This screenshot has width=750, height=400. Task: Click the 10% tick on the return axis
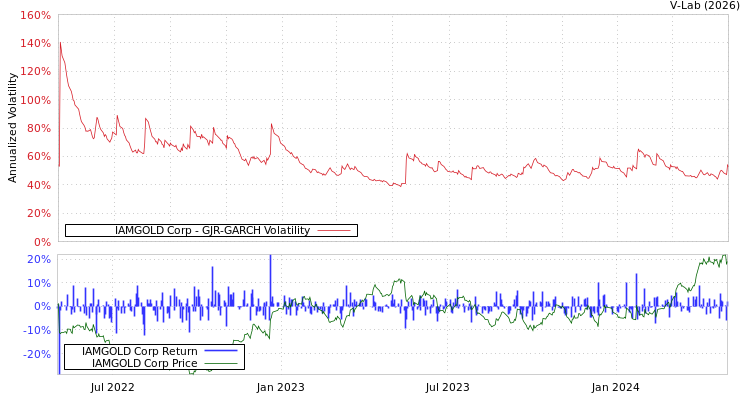(38, 283)
